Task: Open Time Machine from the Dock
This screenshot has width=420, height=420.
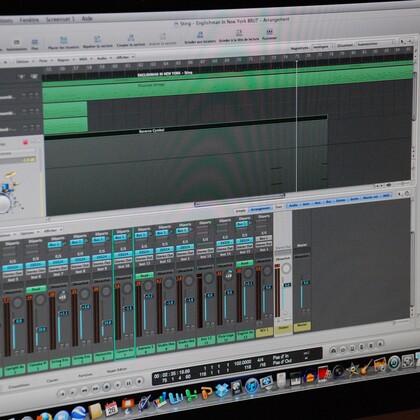Action: click(x=394, y=363)
